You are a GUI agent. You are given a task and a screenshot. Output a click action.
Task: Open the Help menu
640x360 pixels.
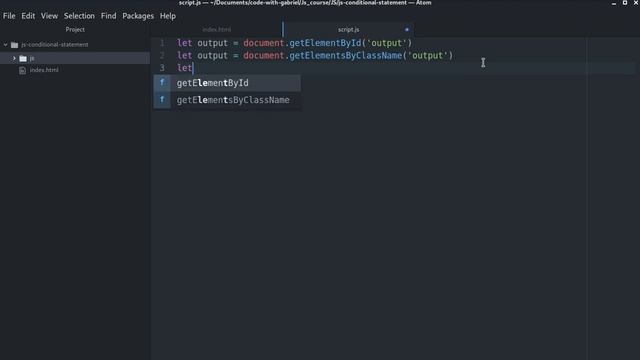click(x=168, y=16)
